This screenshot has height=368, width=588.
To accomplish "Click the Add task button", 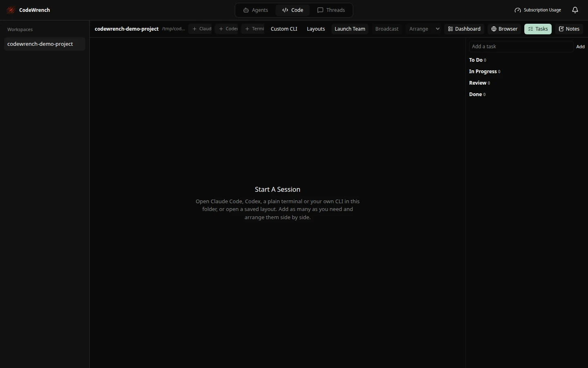I will (x=580, y=47).
